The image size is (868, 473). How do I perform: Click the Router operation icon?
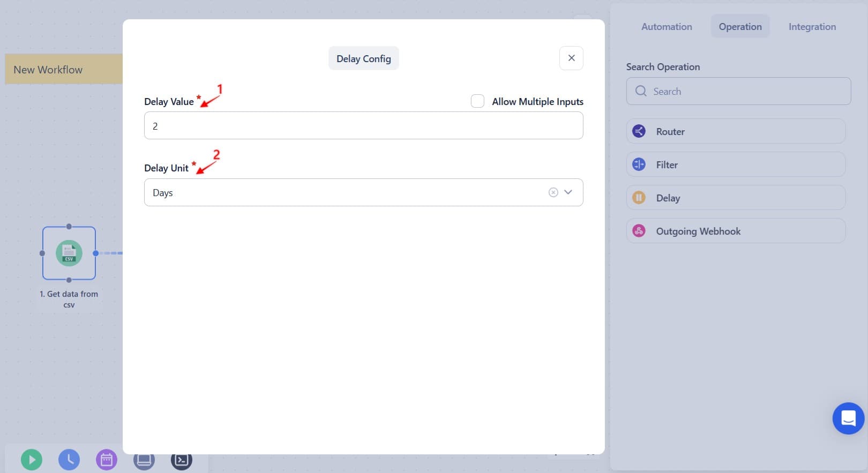(x=639, y=131)
